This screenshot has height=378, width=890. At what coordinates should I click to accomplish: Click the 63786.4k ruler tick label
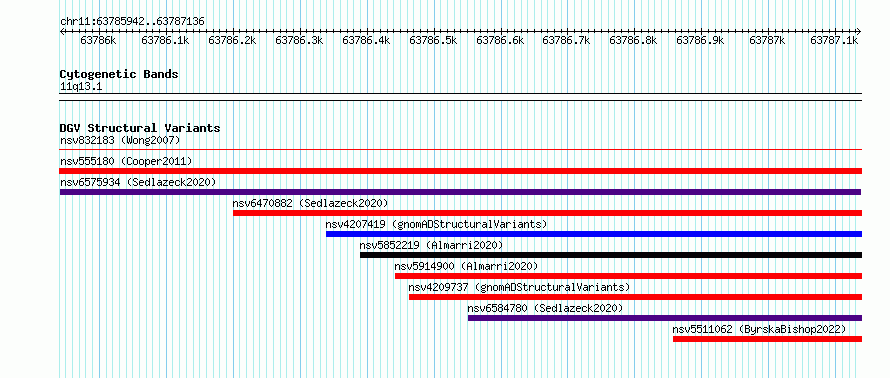coord(367,40)
